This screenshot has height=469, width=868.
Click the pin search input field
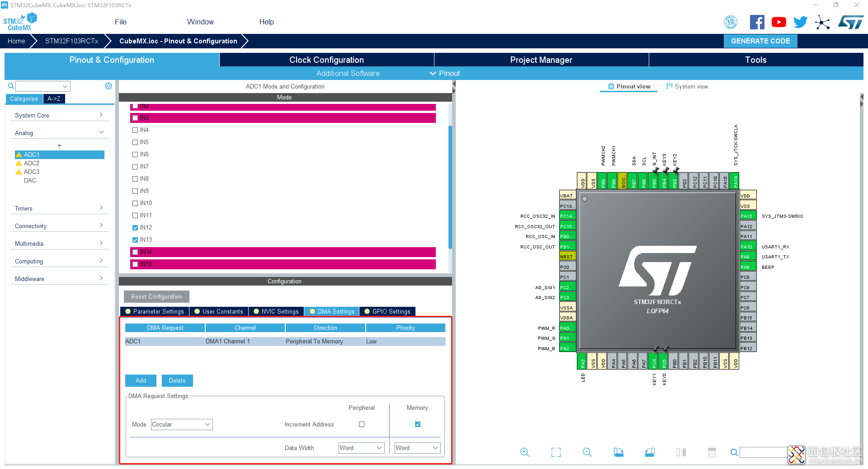[764, 452]
